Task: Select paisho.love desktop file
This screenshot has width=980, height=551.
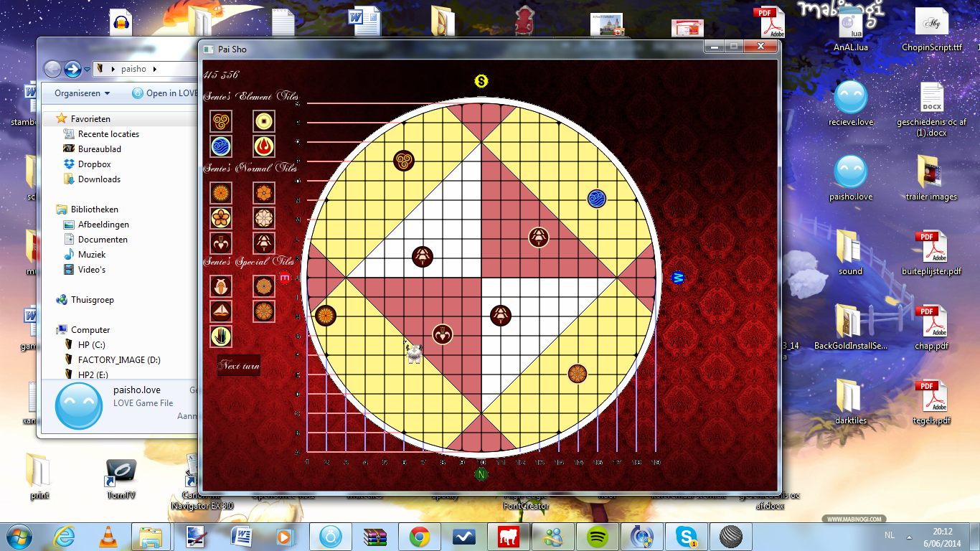Action: (x=851, y=178)
